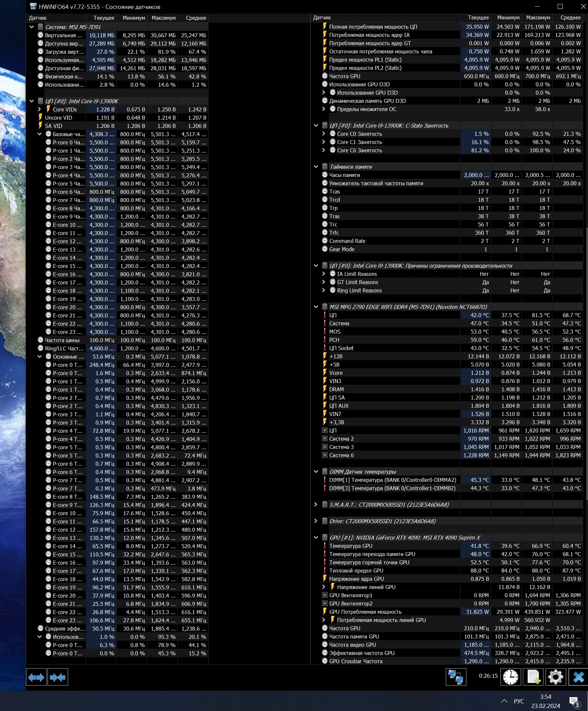Expand the Напряжение линий GPU row
588x711 pixels.
click(x=323, y=587)
